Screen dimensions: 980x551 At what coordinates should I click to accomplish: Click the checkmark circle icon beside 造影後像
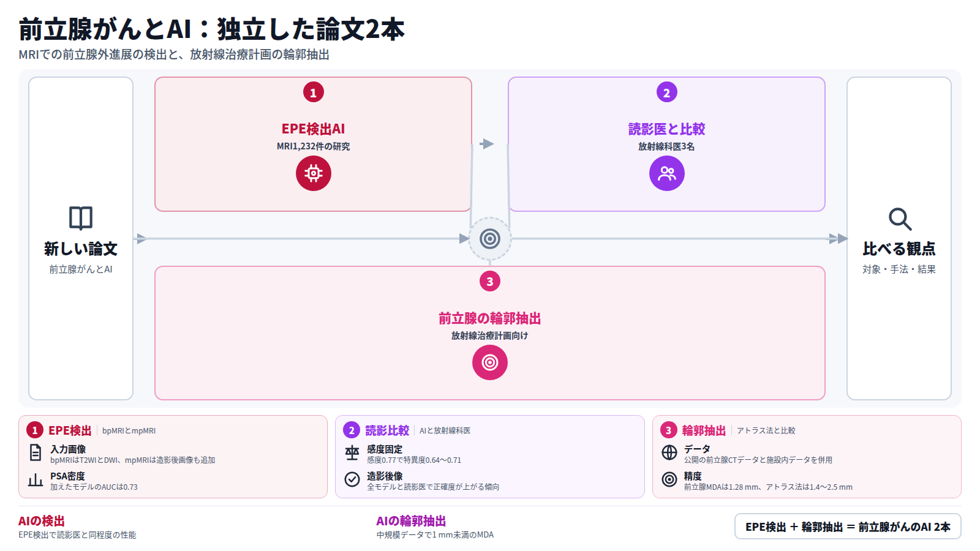tap(352, 479)
